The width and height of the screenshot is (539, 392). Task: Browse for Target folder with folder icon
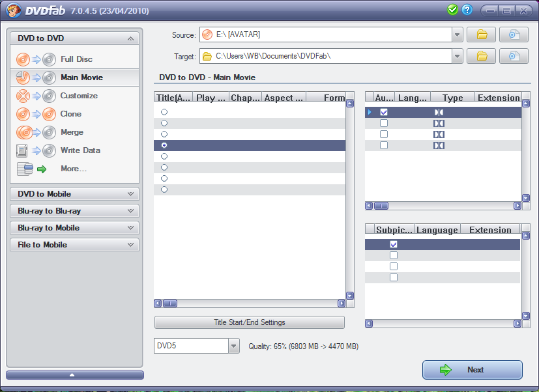pyautogui.click(x=481, y=57)
